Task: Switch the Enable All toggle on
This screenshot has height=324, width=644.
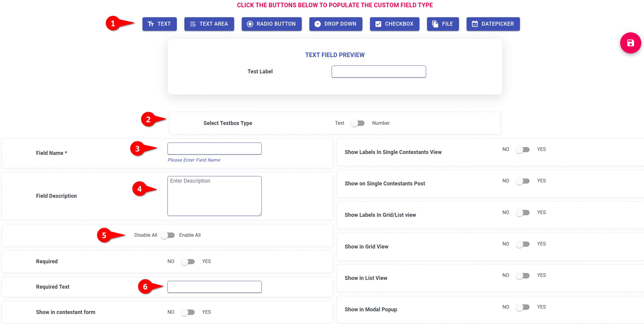Action: point(168,235)
